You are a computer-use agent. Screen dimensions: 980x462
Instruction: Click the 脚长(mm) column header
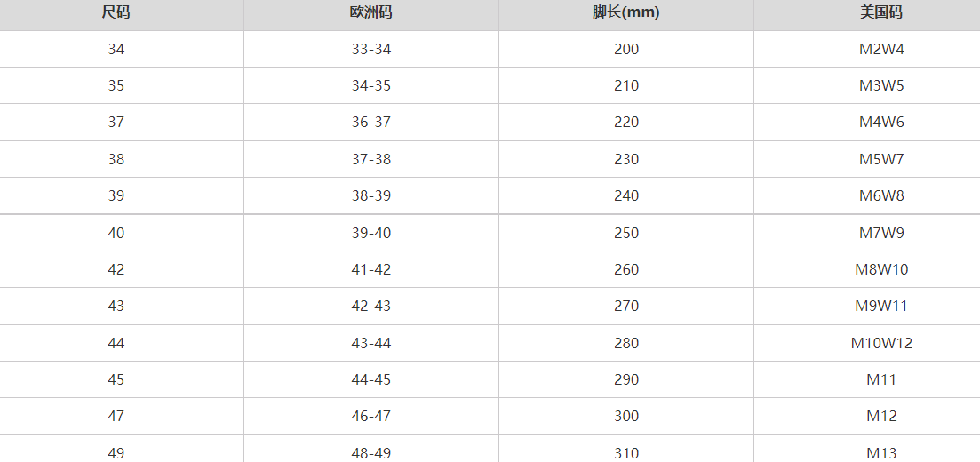[x=625, y=12]
